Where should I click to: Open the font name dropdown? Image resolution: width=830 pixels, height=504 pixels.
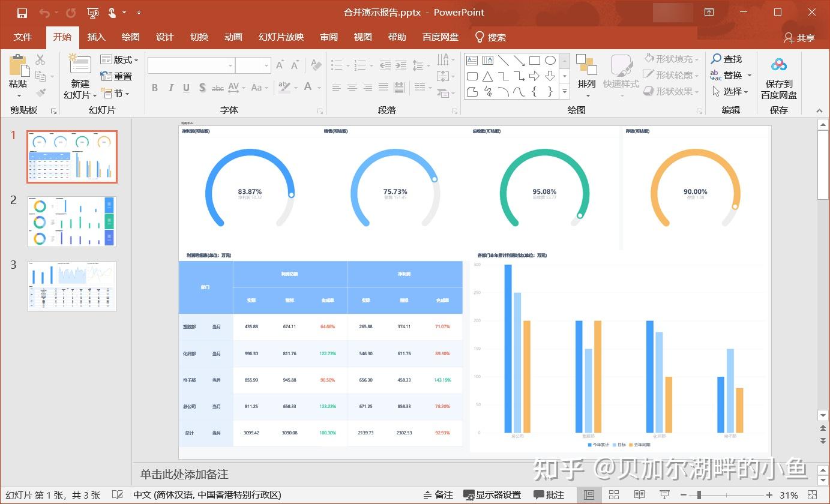click(x=230, y=65)
